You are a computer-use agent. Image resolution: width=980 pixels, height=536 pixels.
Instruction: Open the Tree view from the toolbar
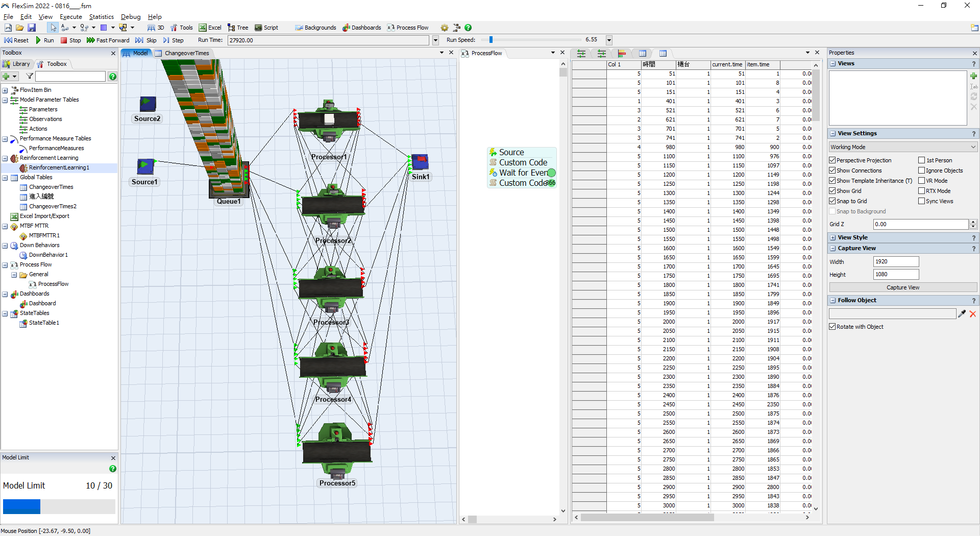coord(238,28)
